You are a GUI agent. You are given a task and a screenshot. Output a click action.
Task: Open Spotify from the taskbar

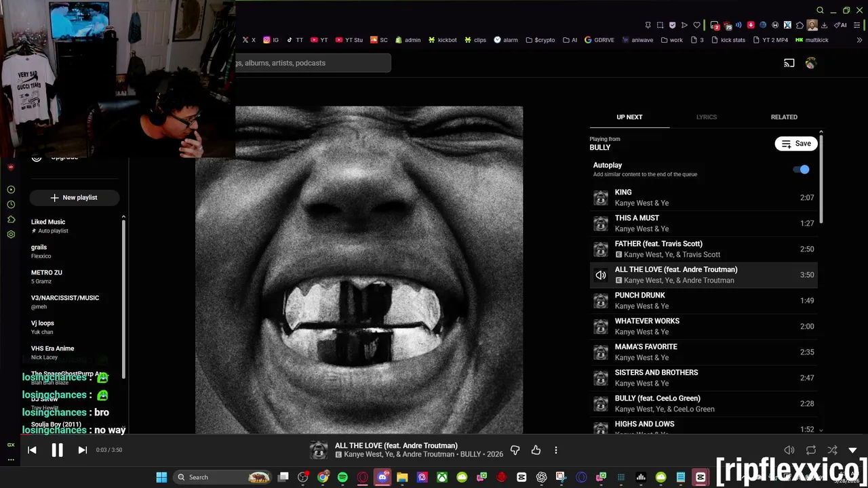pos(342,477)
